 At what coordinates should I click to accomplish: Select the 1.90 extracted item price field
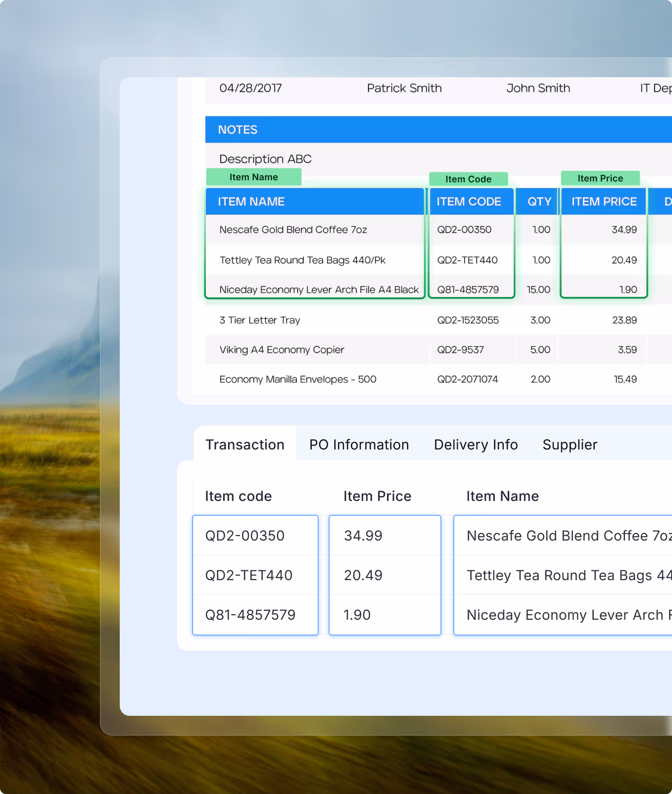385,615
